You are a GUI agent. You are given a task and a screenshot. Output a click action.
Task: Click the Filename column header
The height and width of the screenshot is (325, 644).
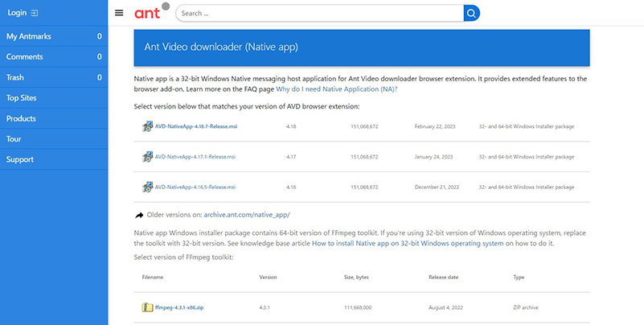pos(153,278)
